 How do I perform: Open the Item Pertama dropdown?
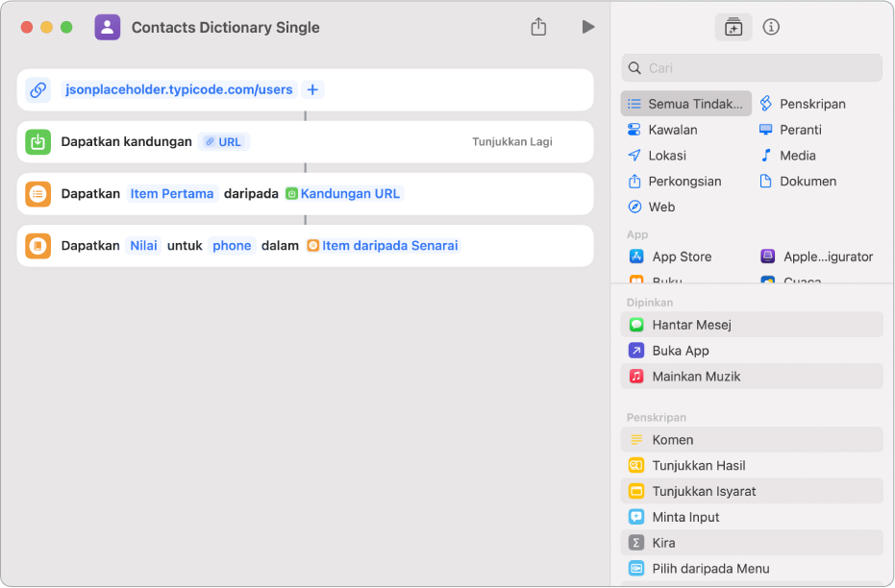click(x=172, y=194)
